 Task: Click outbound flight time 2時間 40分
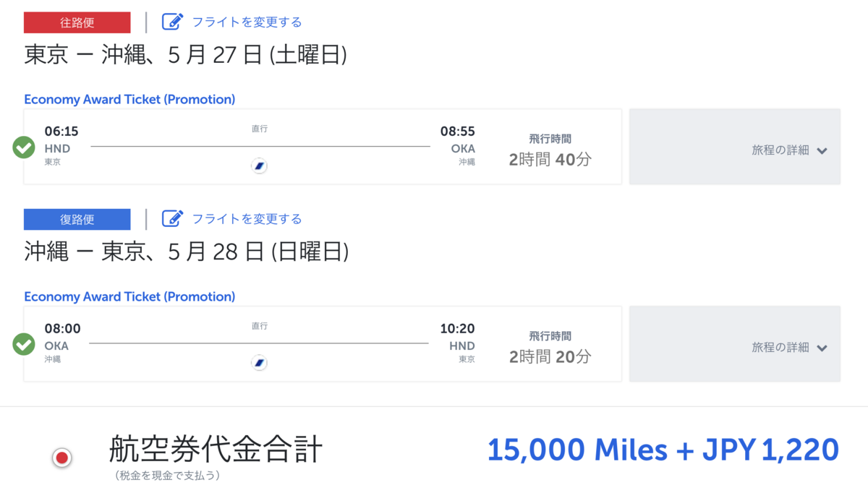550,159
